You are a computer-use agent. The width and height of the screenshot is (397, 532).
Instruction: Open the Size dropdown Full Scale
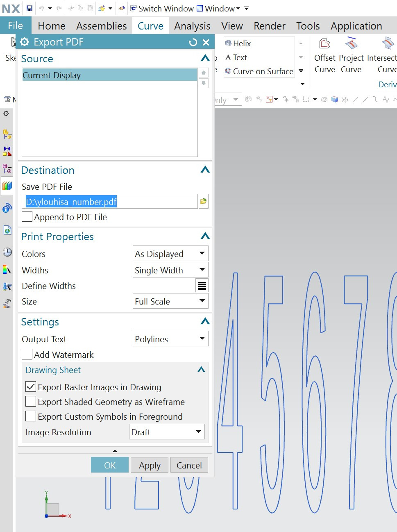(170, 301)
